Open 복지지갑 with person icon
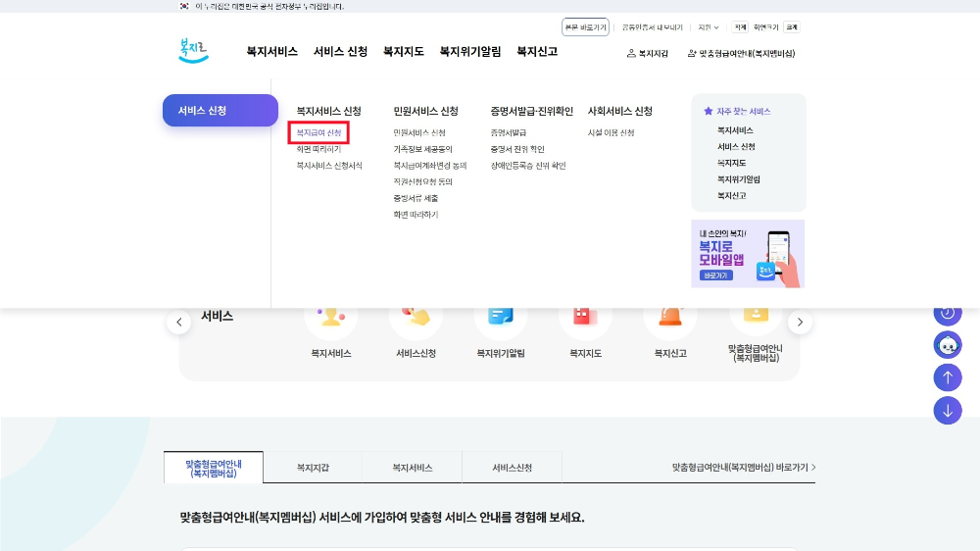The height and width of the screenshot is (551, 980). point(648,54)
